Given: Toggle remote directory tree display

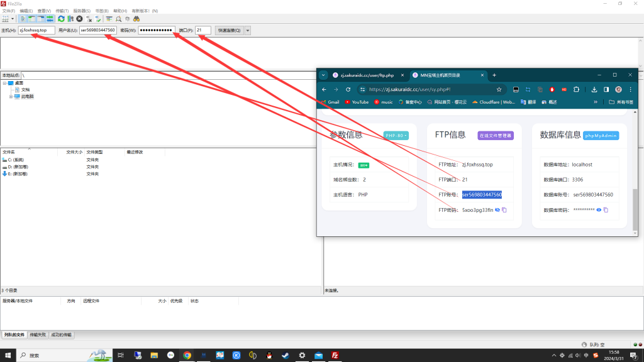Looking at the screenshot, I should click(x=41, y=19).
